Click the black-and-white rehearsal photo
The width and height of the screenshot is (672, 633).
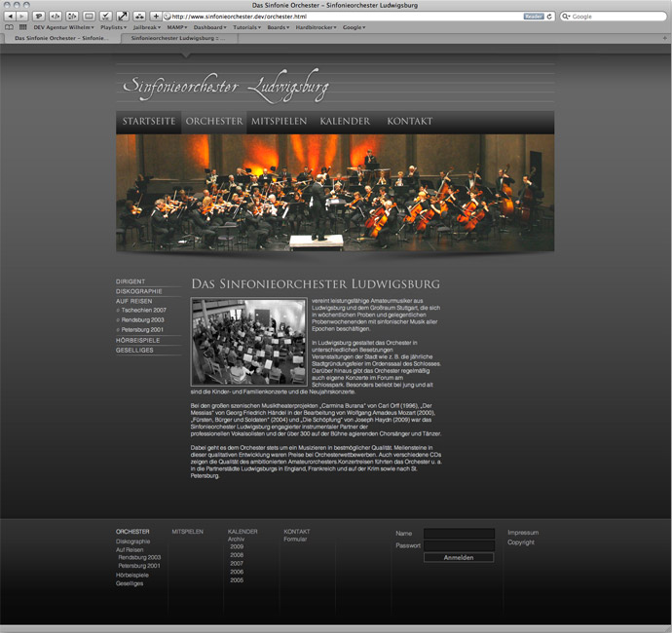point(249,343)
